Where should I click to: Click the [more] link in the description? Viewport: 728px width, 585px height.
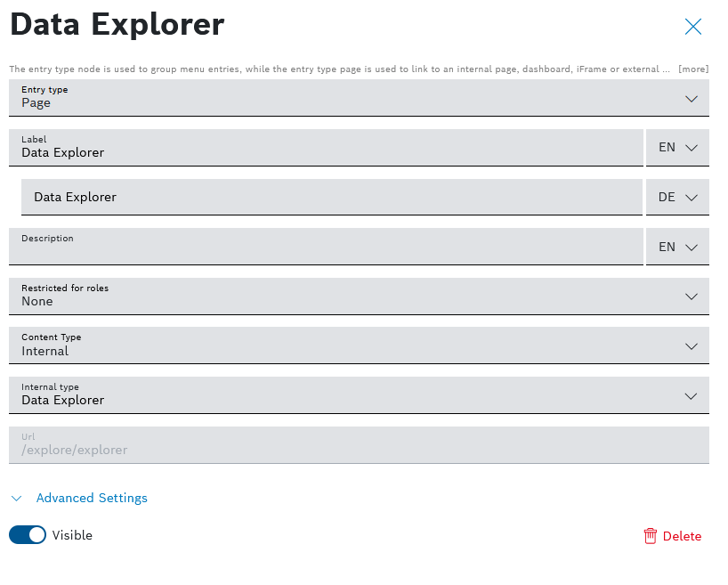(x=693, y=69)
